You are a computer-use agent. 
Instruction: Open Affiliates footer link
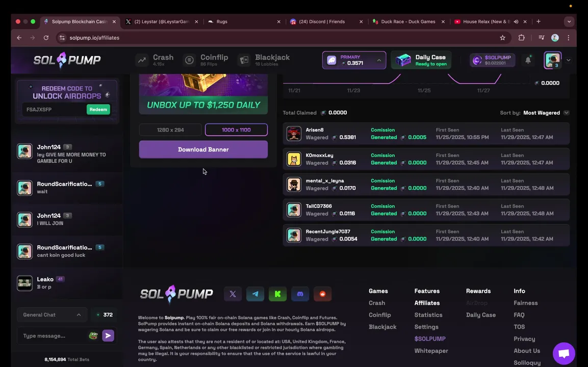point(427,303)
